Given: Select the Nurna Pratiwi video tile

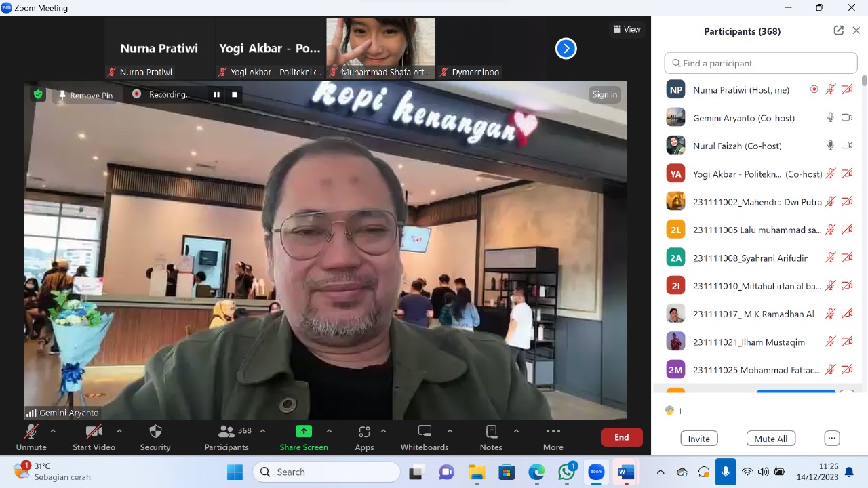Looking at the screenshot, I should click(159, 48).
